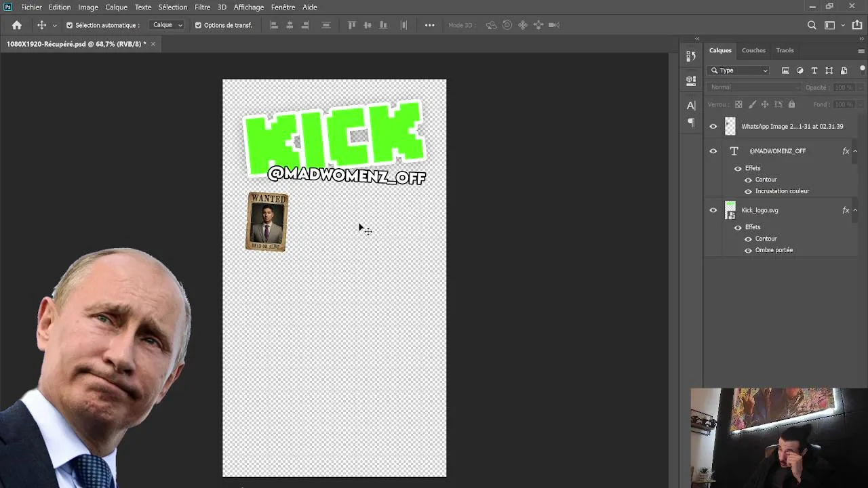The image size is (868, 488).
Task: Click the 3D slide mode icon
Action: [538, 25]
